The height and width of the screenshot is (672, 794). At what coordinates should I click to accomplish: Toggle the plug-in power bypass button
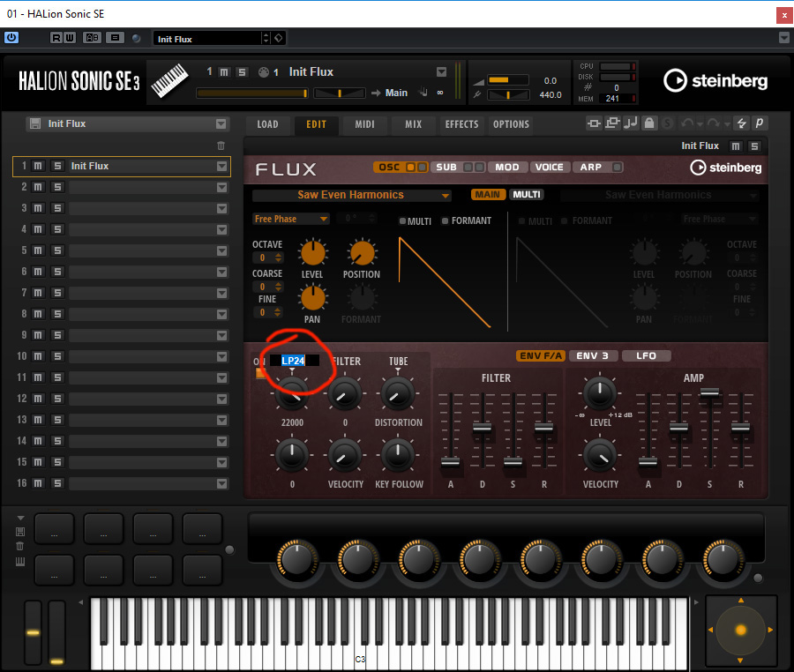pyautogui.click(x=11, y=38)
